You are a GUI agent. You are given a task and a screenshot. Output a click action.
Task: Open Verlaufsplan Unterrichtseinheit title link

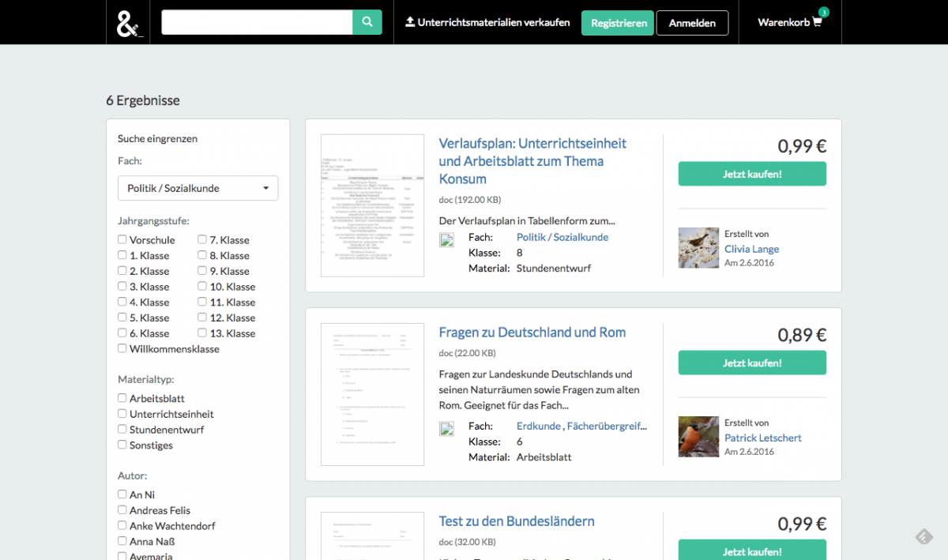[x=532, y=161]
